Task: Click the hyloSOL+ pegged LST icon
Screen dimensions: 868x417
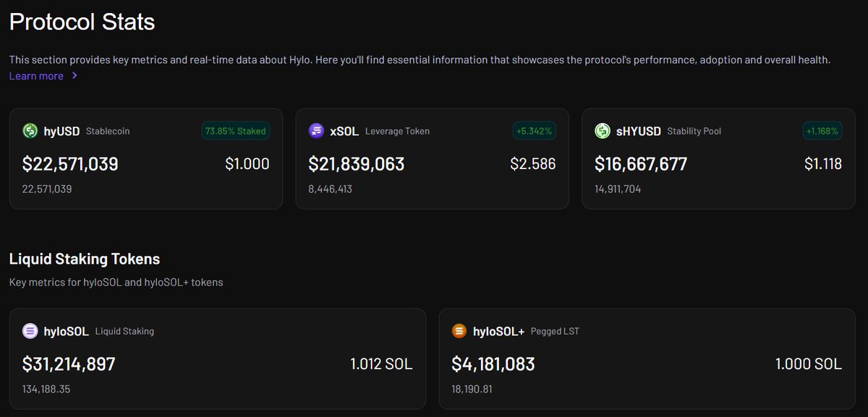Action: coord(459,331)
